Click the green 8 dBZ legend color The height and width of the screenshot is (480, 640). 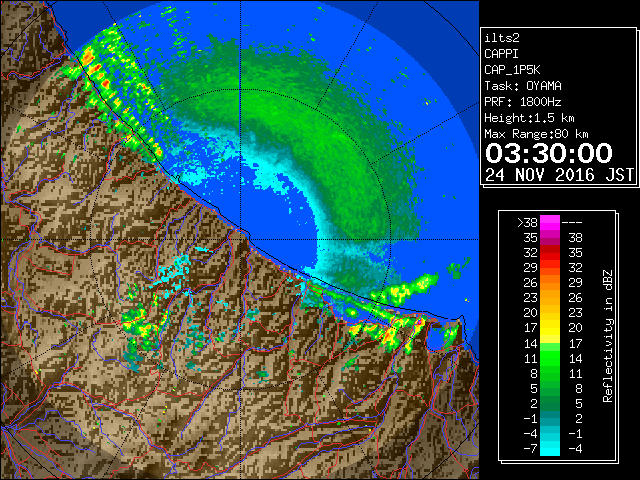tap(550, 373)
